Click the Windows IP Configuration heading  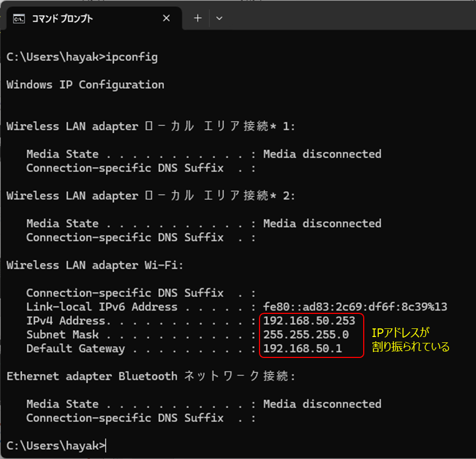click(85, 85)
